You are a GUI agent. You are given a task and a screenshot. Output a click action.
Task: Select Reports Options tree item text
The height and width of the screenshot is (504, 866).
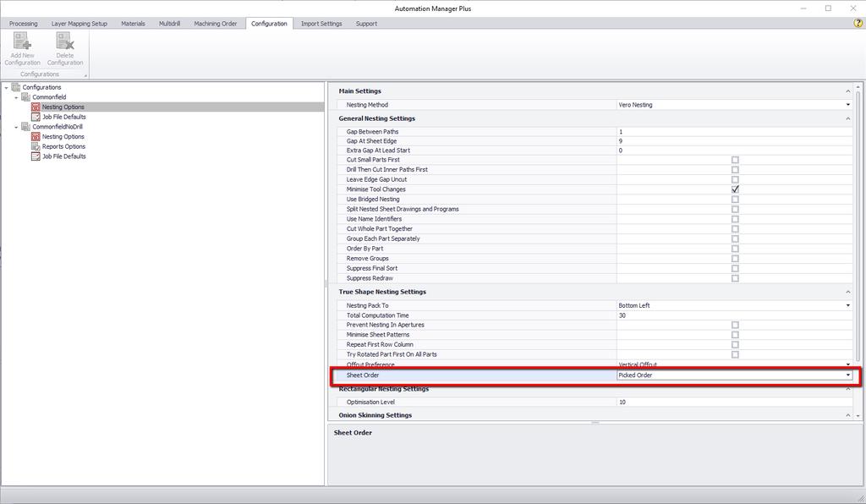(x=63, y=147)
